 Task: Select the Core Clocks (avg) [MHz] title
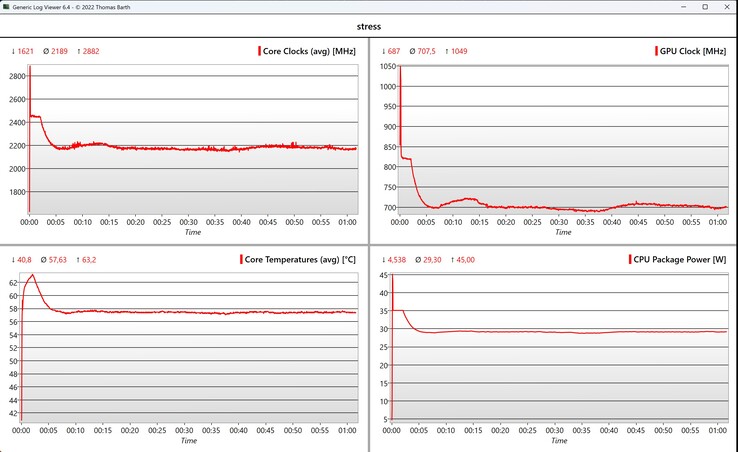pyautogui.click(x=311, y=51)
